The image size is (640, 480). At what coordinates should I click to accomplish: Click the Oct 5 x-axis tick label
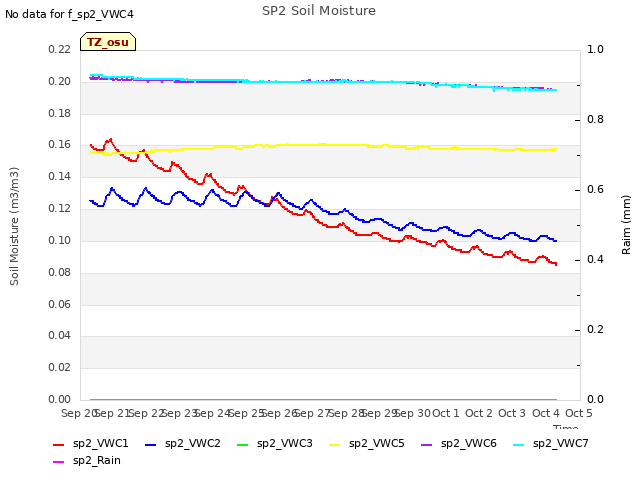point(578,413)
